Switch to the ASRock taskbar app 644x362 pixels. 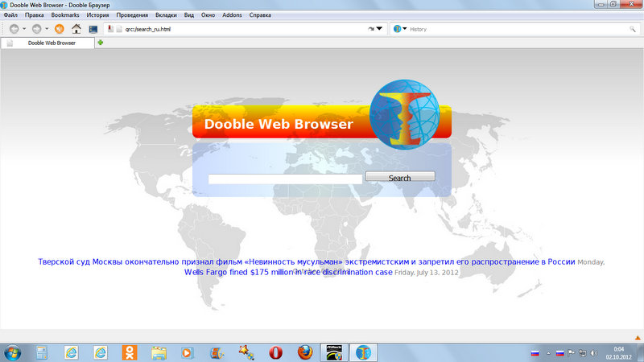pos(334,352)
